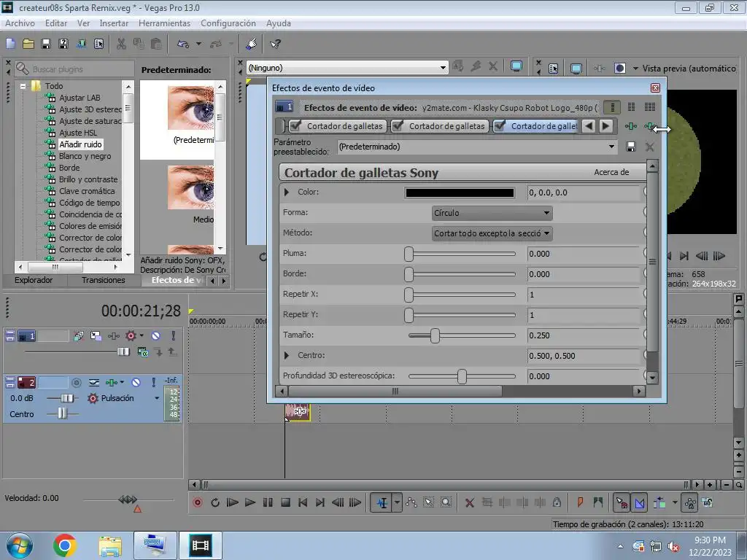This screenshot has width=747, height=560.
Task: Click the plug-in chain icon in the effects dialog
Action: tap(631, 126)
